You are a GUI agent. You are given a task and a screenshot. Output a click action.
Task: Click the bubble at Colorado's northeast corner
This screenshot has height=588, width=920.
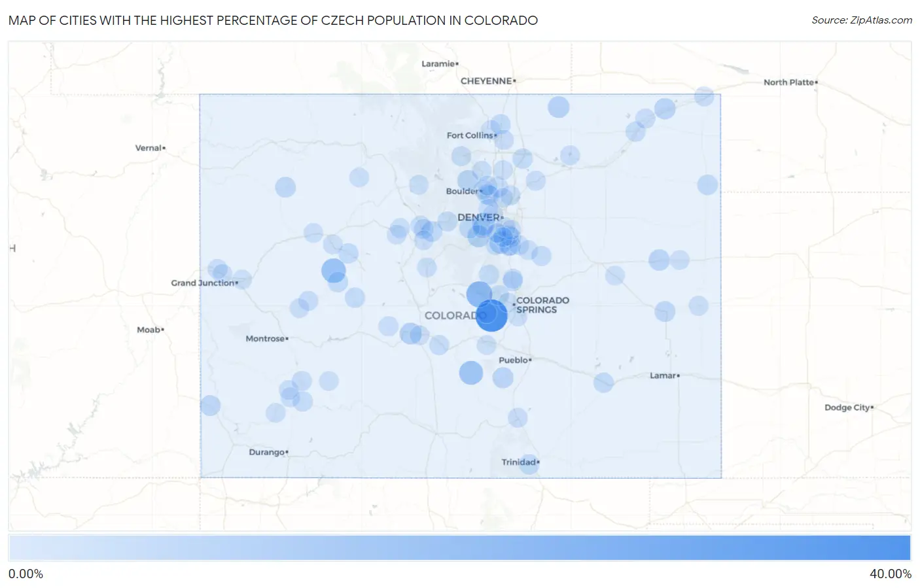tap(704, 96)
